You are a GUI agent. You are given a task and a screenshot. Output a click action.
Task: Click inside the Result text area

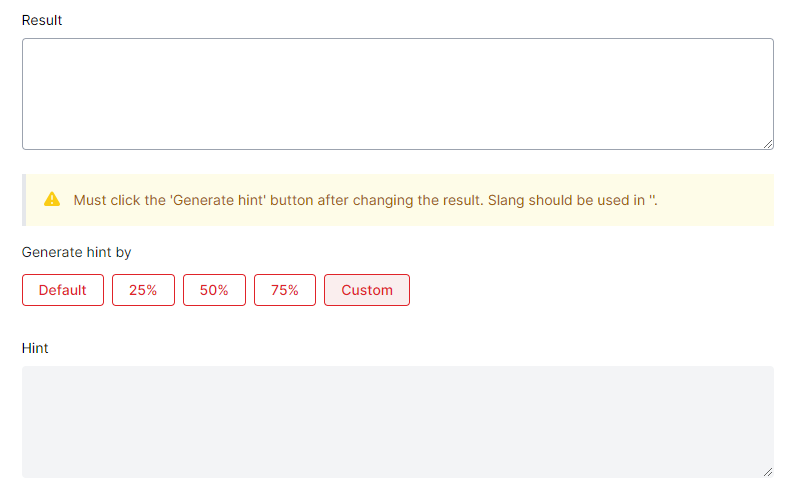tap(397, 94)
